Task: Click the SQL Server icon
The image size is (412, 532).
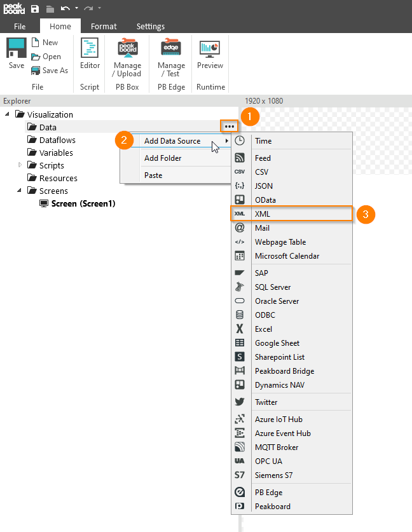Action: 240,287
